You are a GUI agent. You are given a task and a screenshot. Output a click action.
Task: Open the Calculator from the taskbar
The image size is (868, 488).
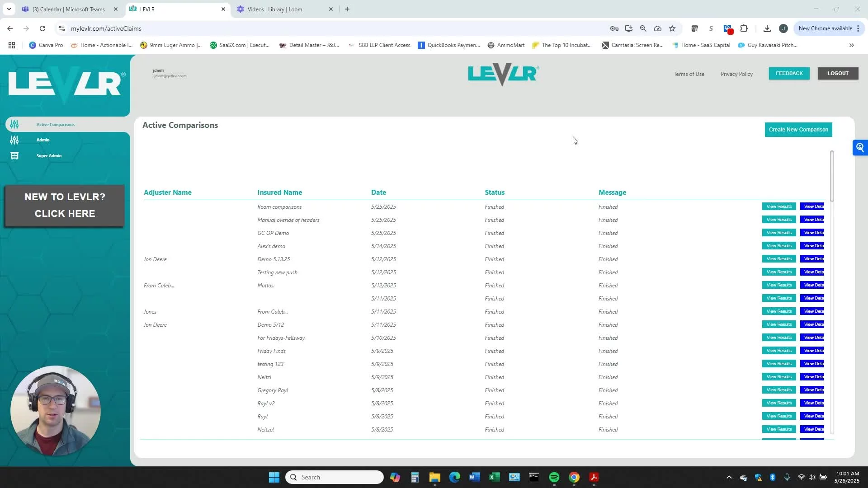pos(415,477)
